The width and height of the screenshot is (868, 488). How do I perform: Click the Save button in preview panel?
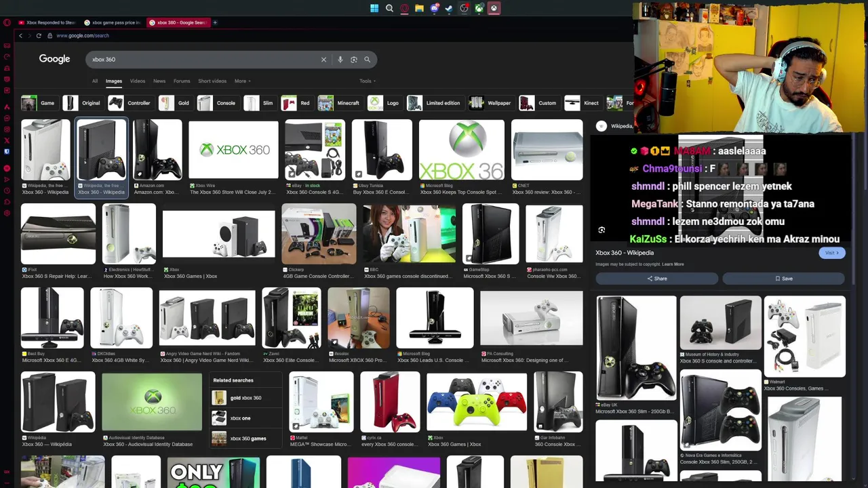point(784,279)
